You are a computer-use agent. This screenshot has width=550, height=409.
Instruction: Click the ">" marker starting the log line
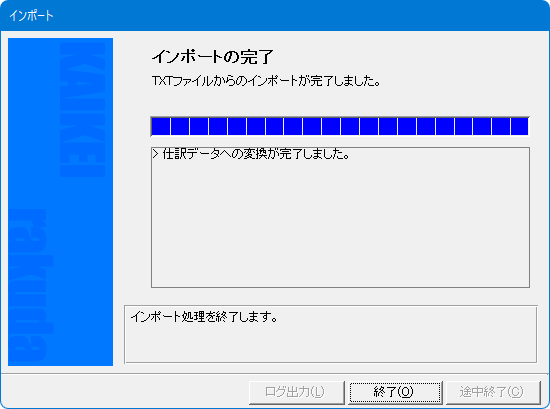(156, 154)
